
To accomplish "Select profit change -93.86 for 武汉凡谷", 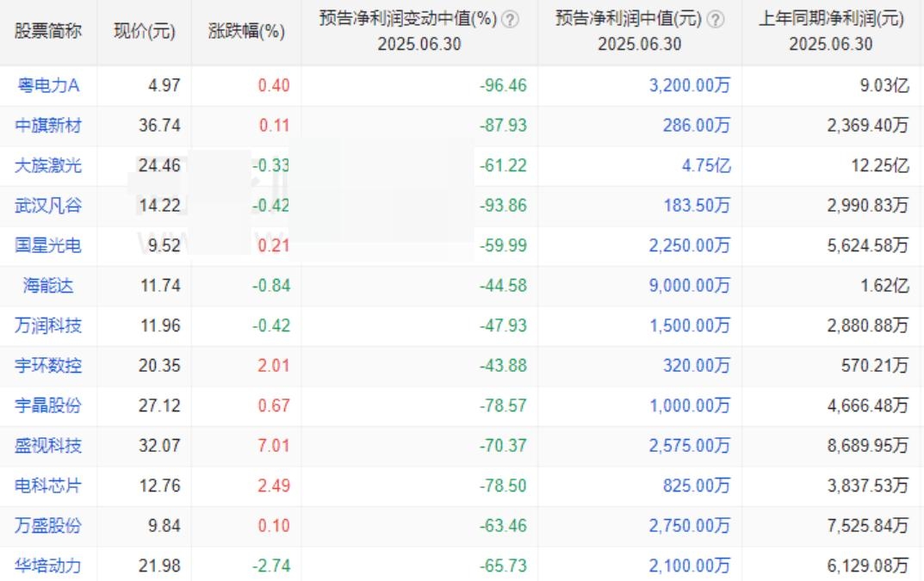I will tap(503, 206).
